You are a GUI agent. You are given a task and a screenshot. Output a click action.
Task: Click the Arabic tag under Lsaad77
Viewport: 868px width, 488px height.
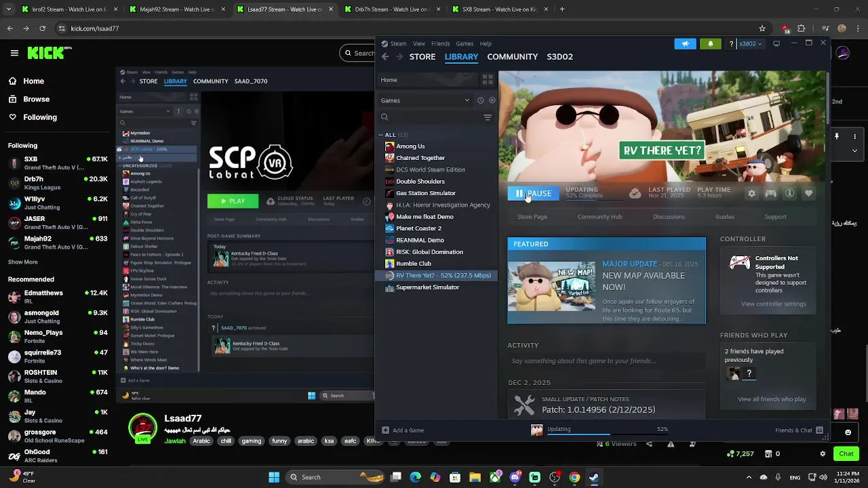pos(201,441)
